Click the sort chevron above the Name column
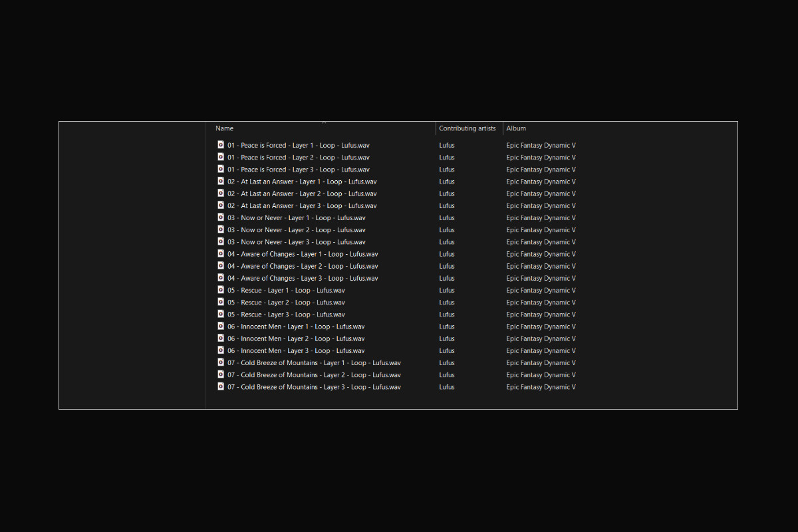 [x=324, y=123]
